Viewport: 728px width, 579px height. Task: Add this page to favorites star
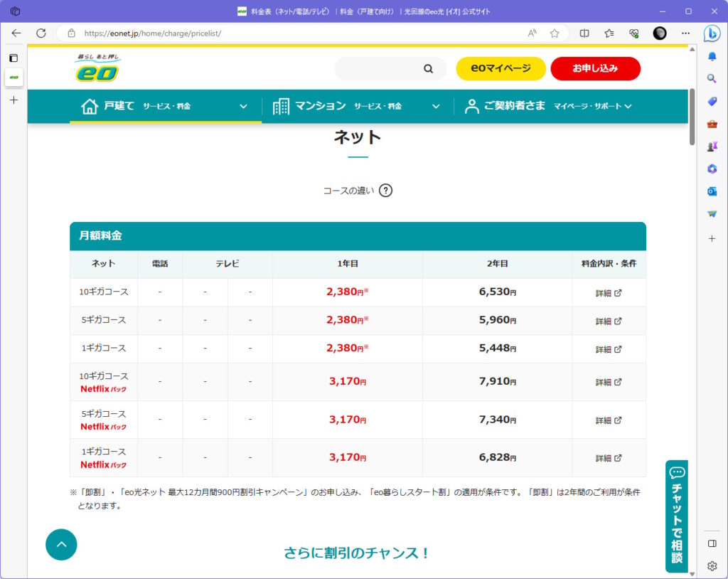coord(555,33)
